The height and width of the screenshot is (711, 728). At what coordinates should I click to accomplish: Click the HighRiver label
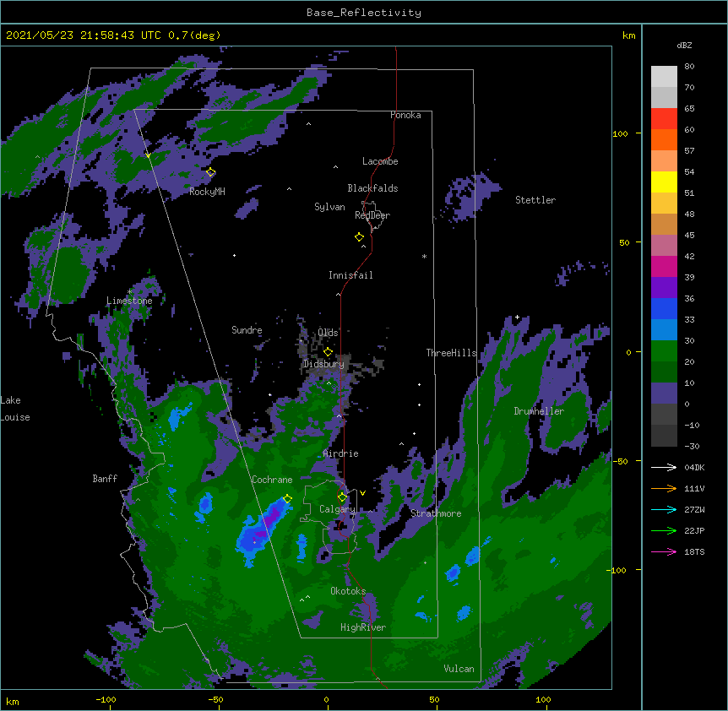click(363, 627)
